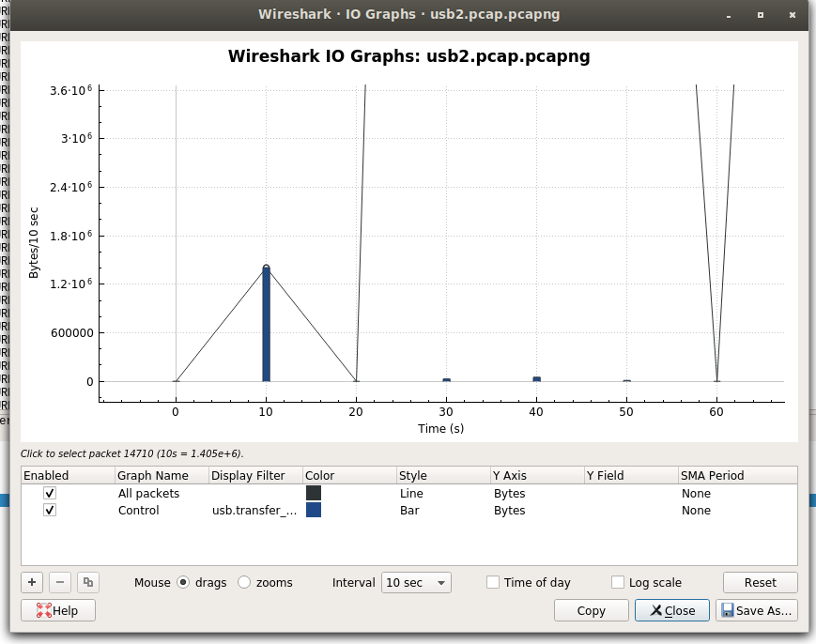Change the Bar style of Control
This screenshot has height=644, width=816.
[x=409, y=511]
